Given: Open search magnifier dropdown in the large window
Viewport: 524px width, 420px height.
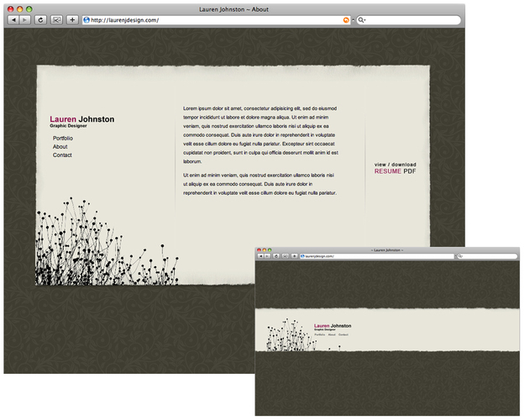Looking at the screenshot, I should [362, 20].
